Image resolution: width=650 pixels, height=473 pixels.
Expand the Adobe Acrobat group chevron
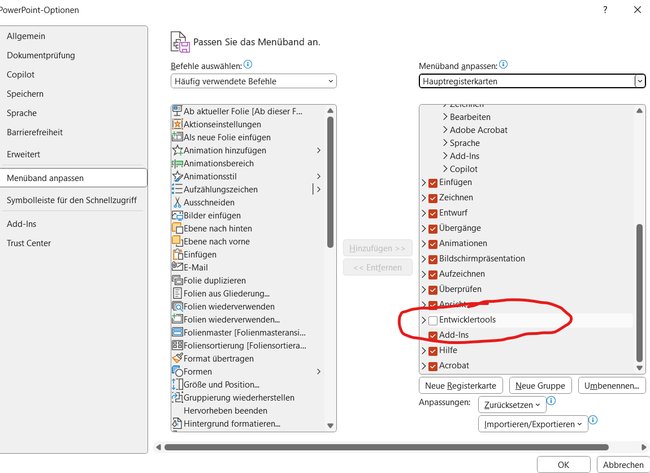tap(445, 130)
